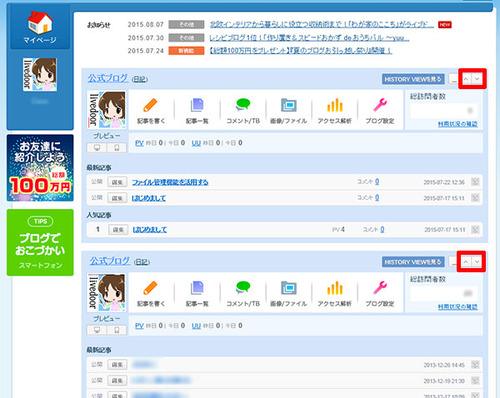Click row-end icon of はじめまして in 人気記事 list
This screenshot has width=500, height=398.
tap(475, 229)
